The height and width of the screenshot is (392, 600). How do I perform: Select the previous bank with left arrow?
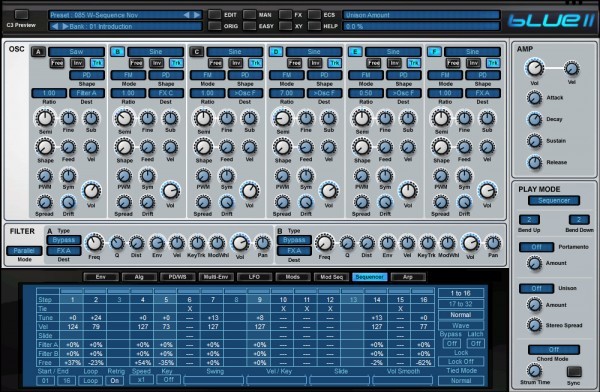coord(55,26)
